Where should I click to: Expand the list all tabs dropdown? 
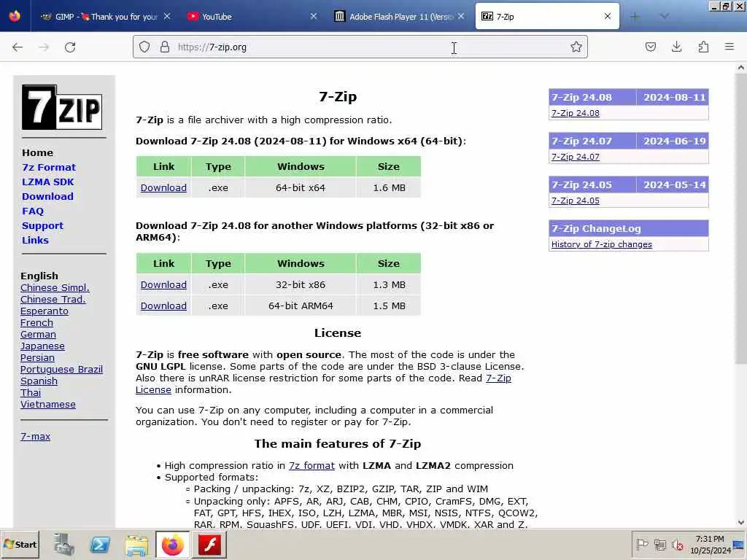tap(665, 17)
